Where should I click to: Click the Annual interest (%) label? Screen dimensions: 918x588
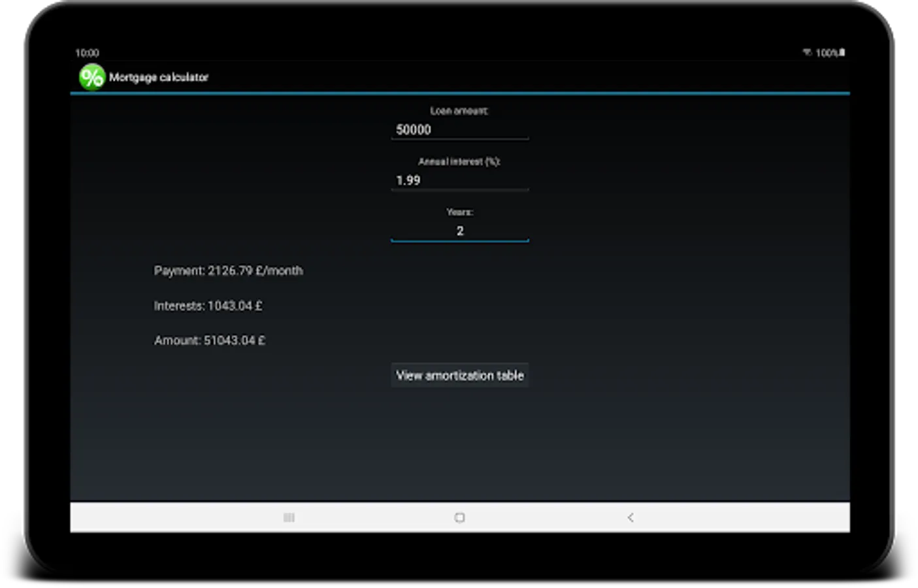(459, 161)
